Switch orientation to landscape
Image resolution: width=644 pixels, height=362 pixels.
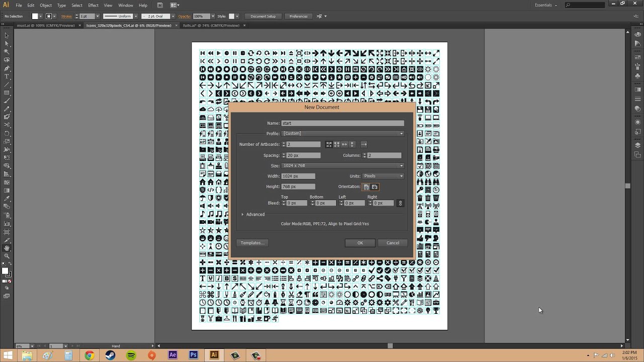375,187
